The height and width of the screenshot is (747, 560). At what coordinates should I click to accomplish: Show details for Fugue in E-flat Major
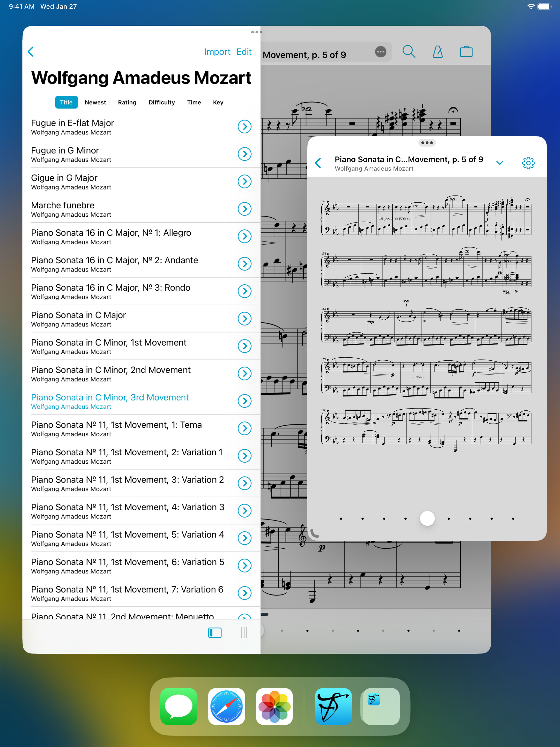(244, 127)
